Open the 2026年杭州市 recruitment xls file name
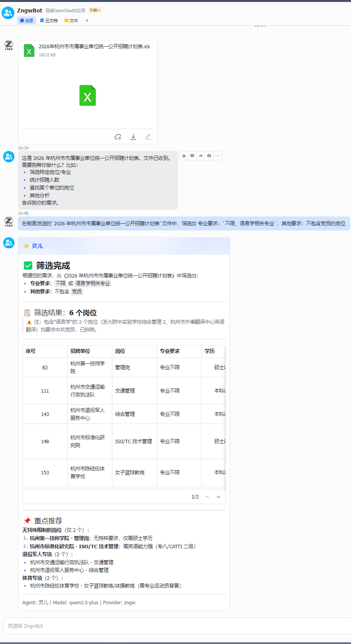This screenshot has height=644, width=351. 94,46
